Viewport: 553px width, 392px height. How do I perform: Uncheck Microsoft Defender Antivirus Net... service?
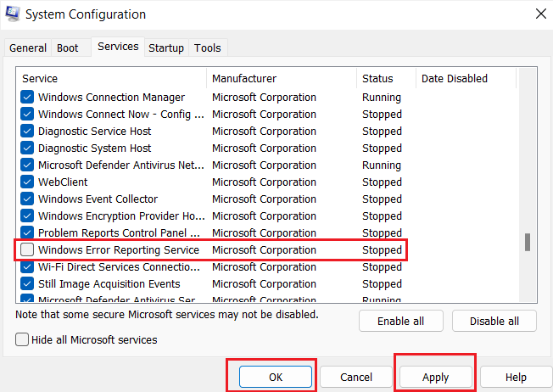27,165
